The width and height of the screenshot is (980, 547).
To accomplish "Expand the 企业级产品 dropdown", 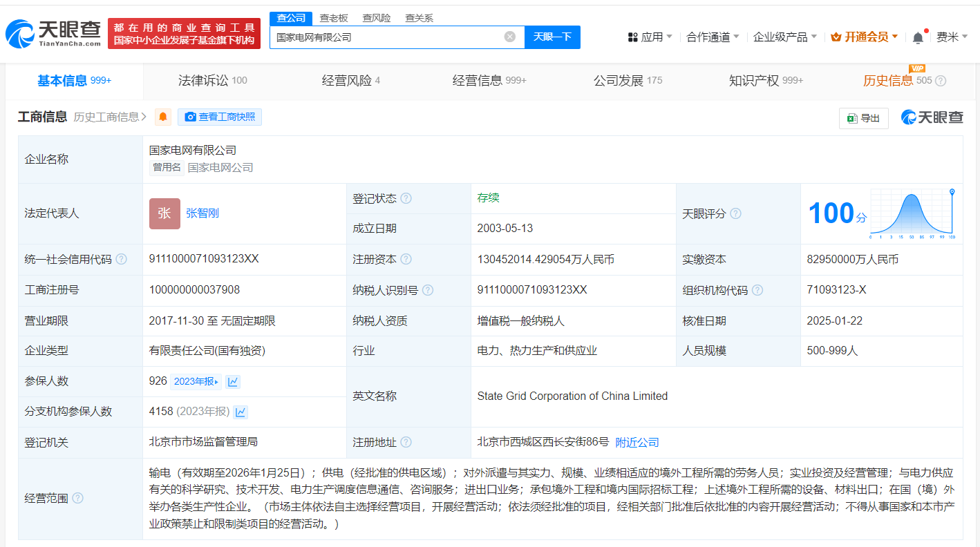I will (785, 37).
